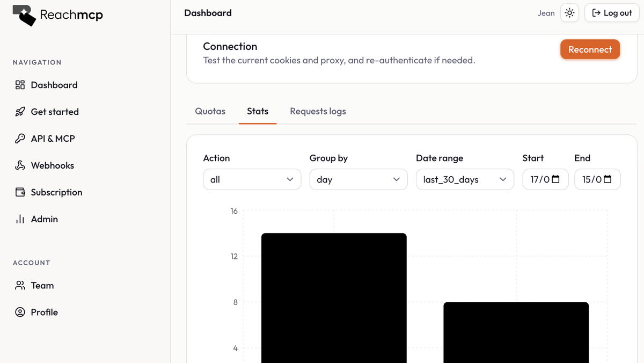Open the Group by dropdown set to day

(x=358, y=179)
